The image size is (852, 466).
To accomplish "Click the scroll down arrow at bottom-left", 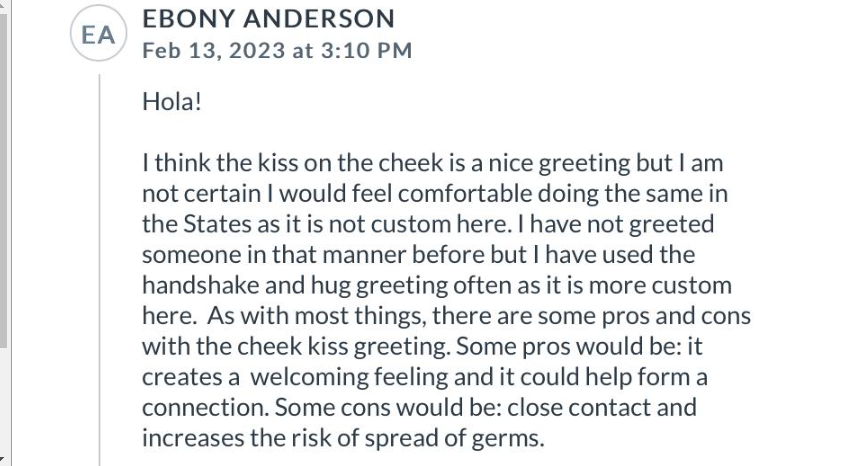I will (x=3, y=459).
